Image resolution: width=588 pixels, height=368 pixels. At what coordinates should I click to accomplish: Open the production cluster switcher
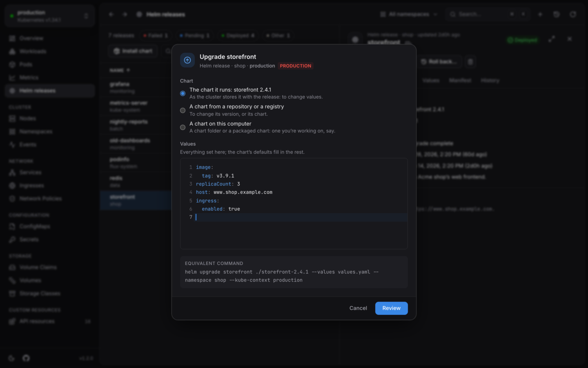(x=50, y=16)
